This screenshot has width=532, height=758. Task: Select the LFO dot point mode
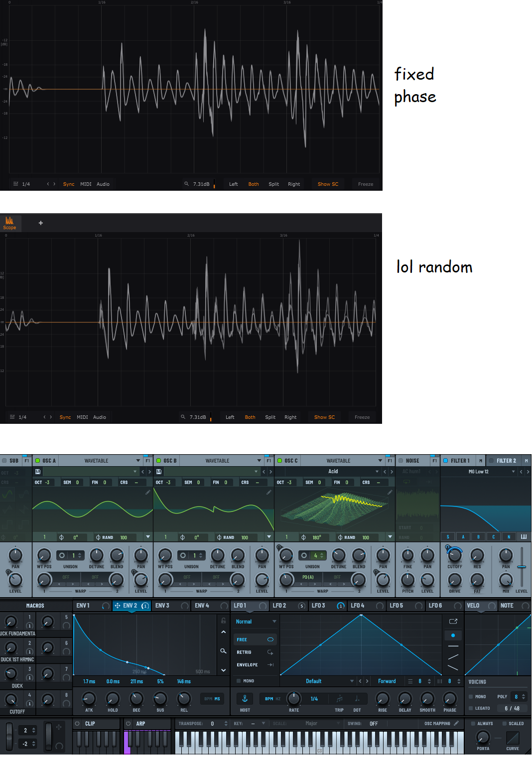[x=453, y=635]
